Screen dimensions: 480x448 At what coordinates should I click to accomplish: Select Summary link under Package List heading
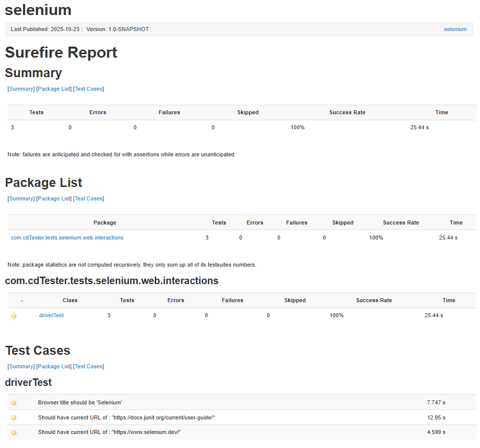tap(21, 198)
